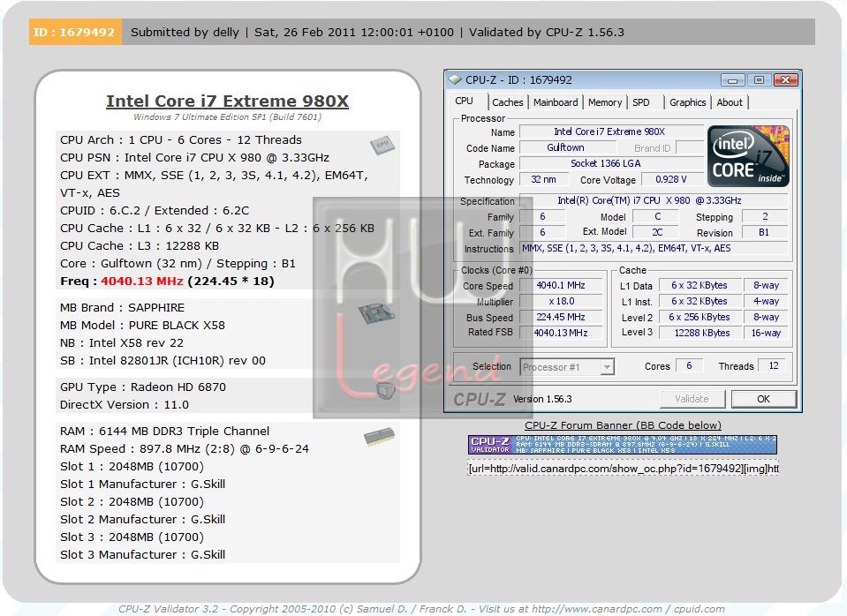The width and height of the screenshot is (847, 616).
Task: Click the motherboard icon beside MB Brand
Action: pyautogui.click(x=376, y=313)
